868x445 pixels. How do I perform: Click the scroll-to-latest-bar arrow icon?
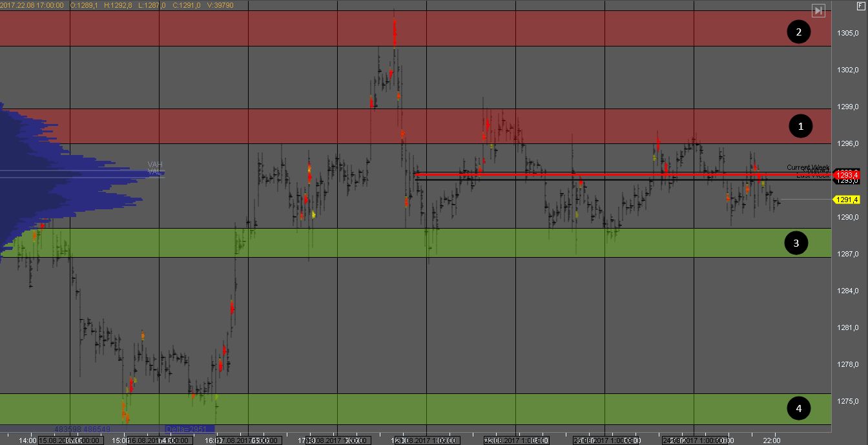(x=818, y=10)
